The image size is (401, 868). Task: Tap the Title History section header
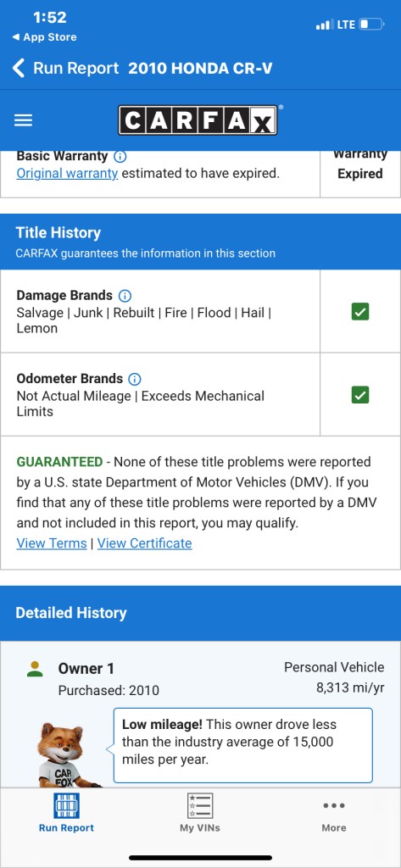[200, 242]
